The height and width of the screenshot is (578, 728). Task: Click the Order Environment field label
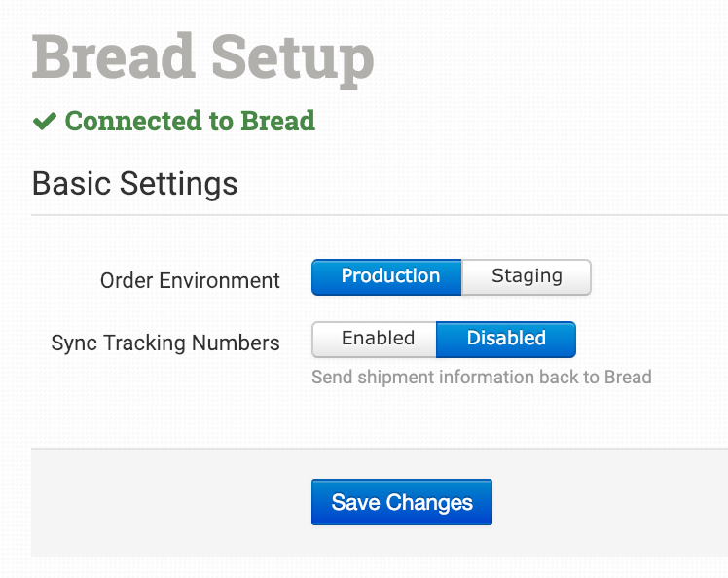(190, 281)
